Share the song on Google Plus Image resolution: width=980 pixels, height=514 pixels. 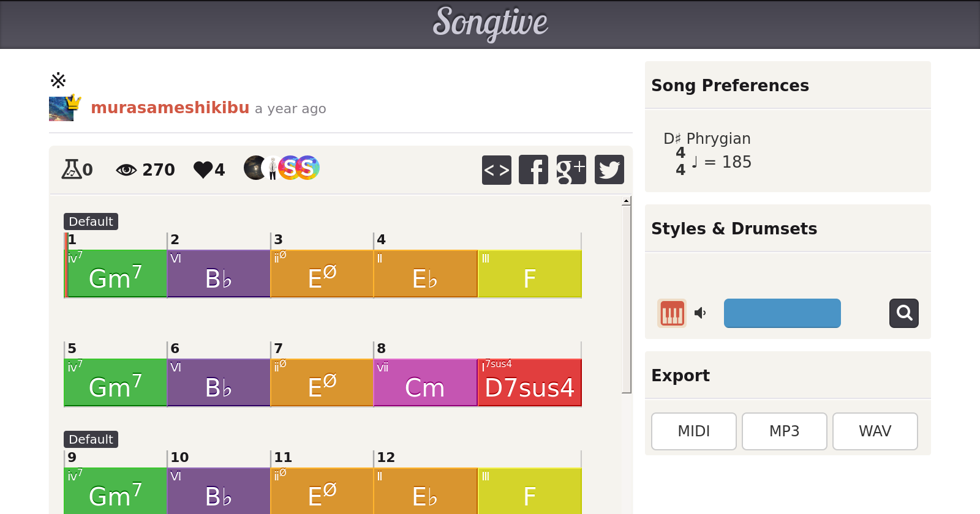coord(571,169)
